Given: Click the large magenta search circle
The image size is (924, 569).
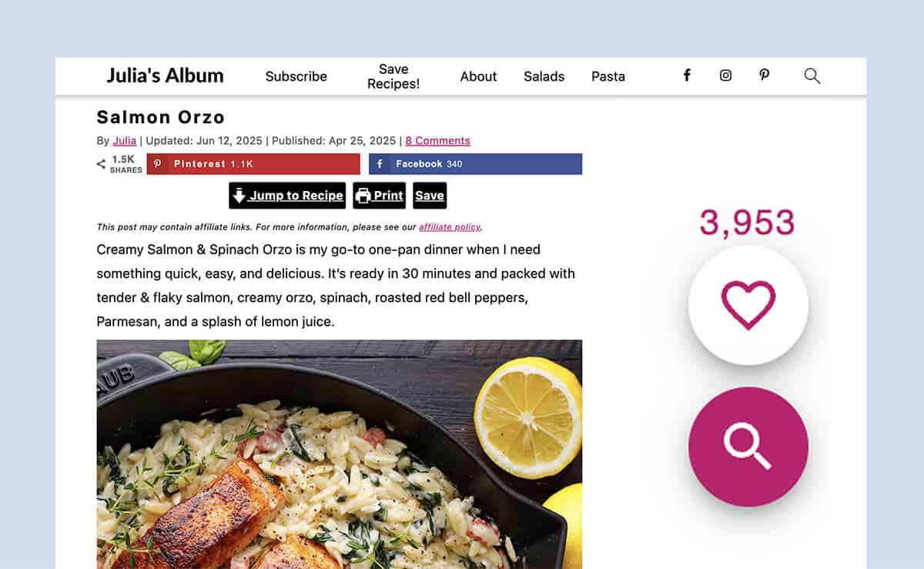Looking at the screenshot, I should (748, 447).
